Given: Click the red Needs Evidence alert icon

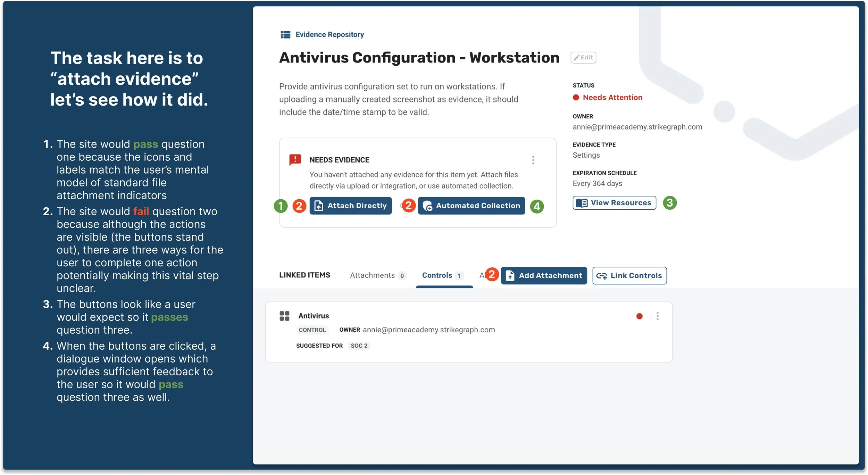Looking at the screenshot, I should pos(295,160).
